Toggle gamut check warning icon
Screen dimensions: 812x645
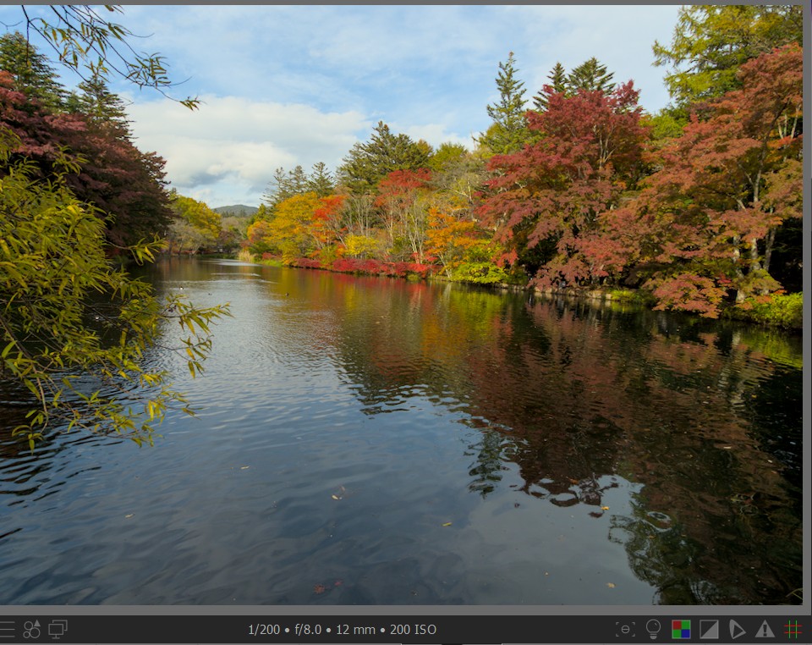[765, 630]
